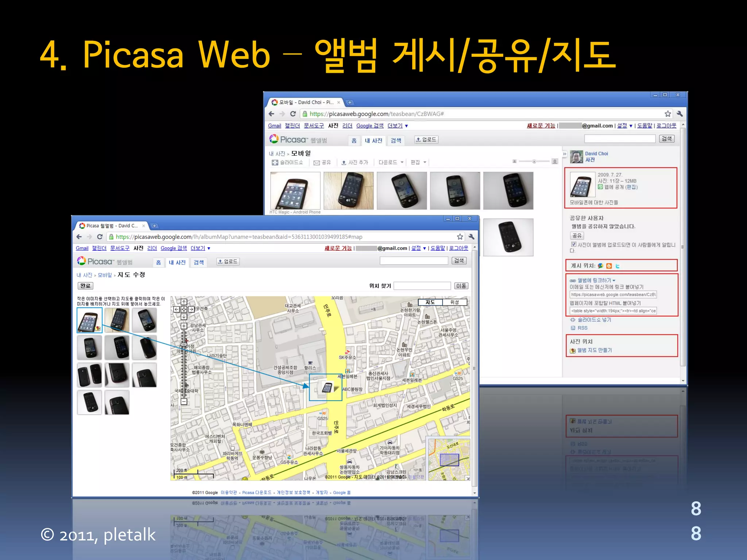Image resolution: width=747 pixels, height=560 pixels.
Task: Click the map recenter icon between arrows
Action: (184, 309)
